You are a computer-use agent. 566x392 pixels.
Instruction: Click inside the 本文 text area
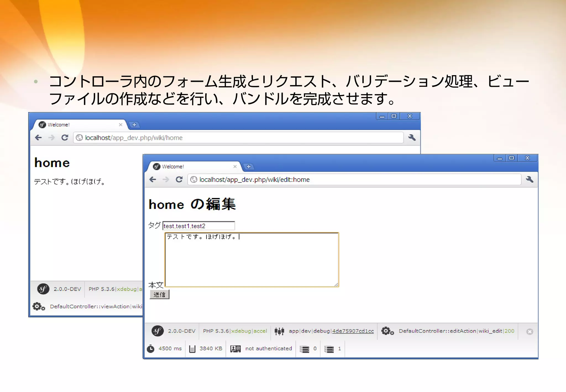click(251, 260)
